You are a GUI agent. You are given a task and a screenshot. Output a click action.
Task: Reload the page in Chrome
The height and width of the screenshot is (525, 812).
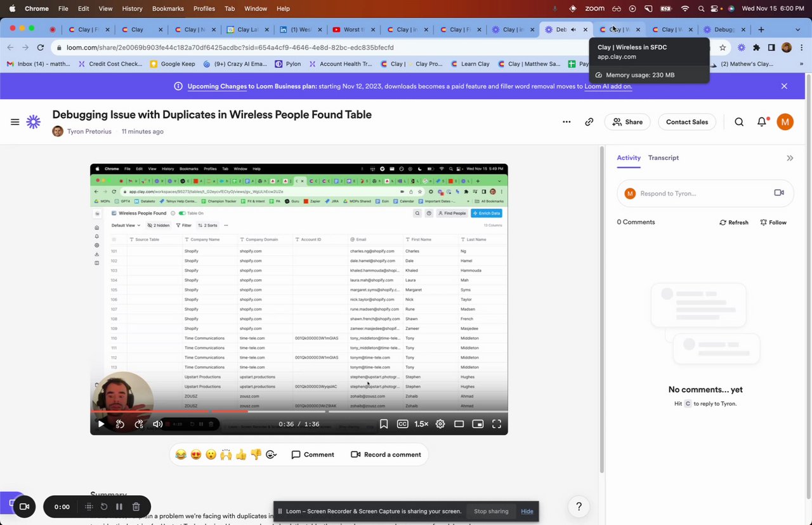coord(41,48)
